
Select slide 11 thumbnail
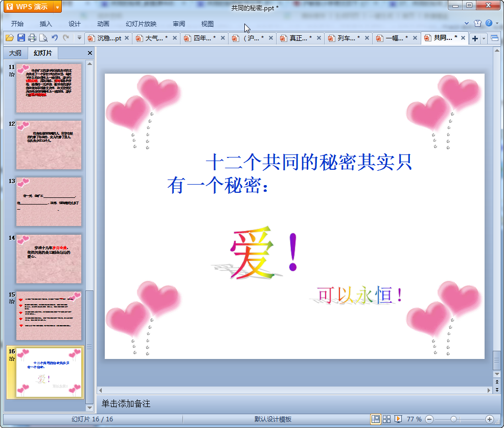(49, 88)
